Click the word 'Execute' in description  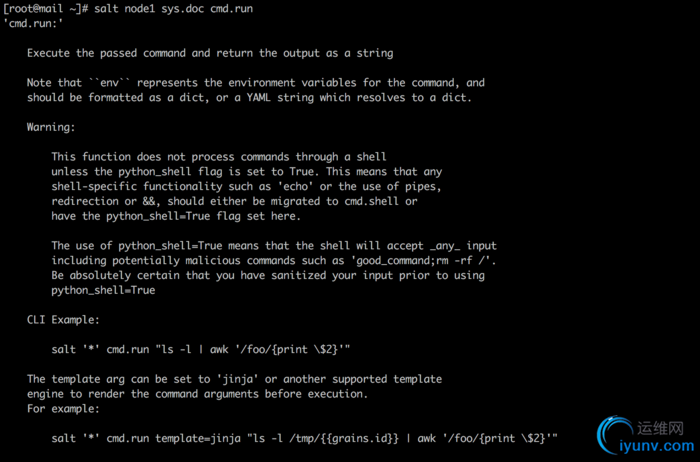[x=48, y=53]
